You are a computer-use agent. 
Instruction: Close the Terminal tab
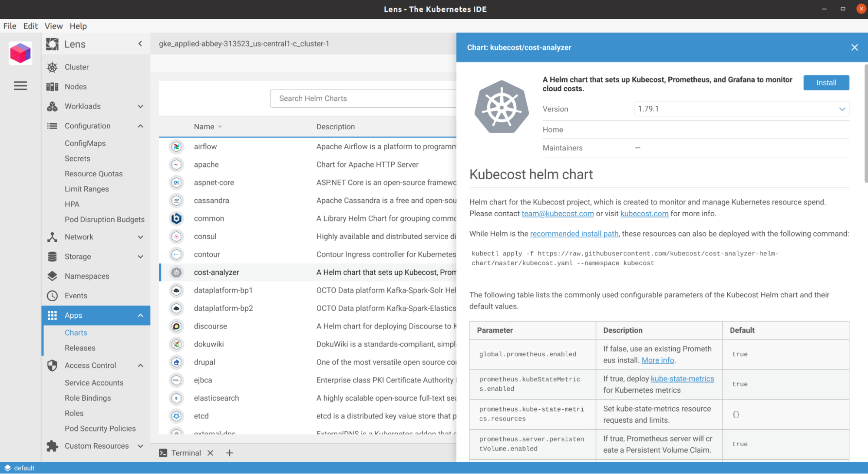pyautogui.click(x=210, y=453)
